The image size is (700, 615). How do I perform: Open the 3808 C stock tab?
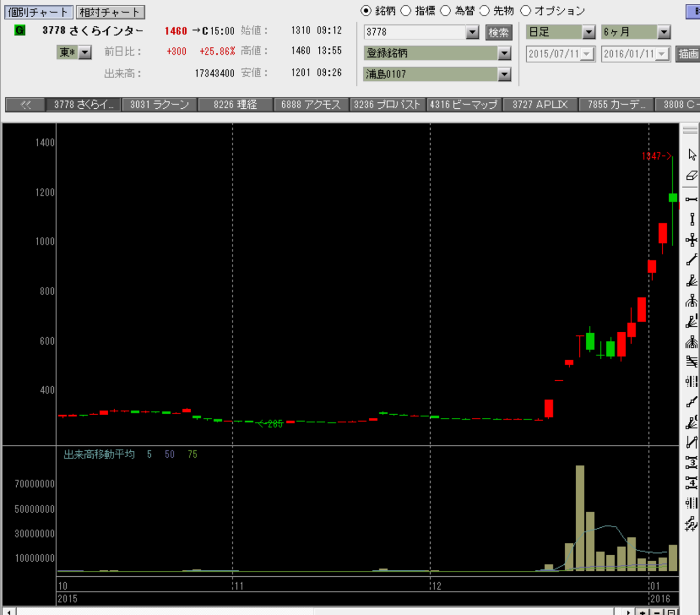point(677,104)
